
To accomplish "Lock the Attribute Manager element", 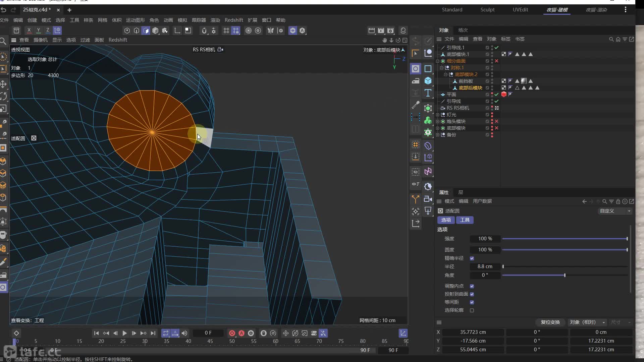I will tap(618, 201).
